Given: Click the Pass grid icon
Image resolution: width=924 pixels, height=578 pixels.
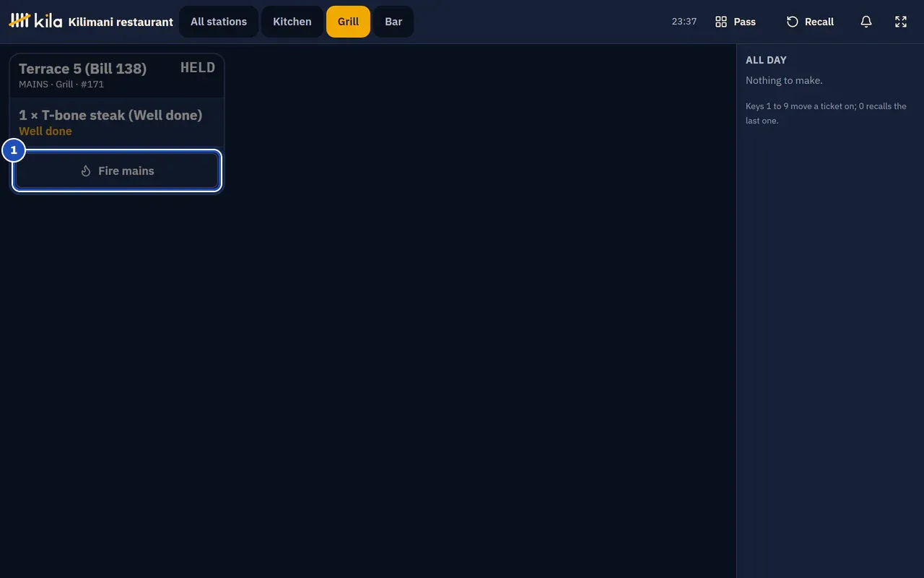Looking at the screenshot, I should pos(720,22).
